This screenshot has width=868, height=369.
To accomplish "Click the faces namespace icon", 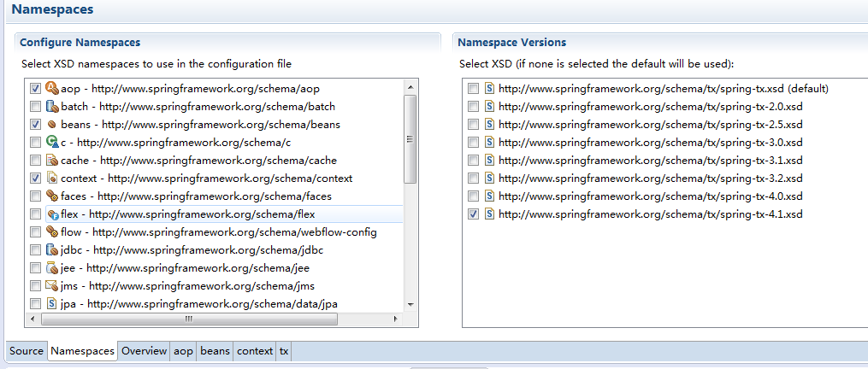I will coord(52,196).
